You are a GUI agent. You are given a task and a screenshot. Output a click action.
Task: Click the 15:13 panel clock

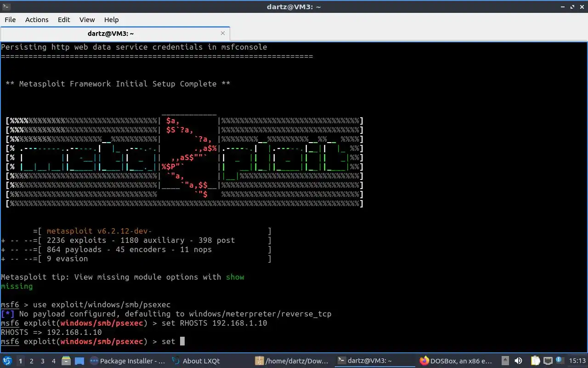(x=577, y=361)
